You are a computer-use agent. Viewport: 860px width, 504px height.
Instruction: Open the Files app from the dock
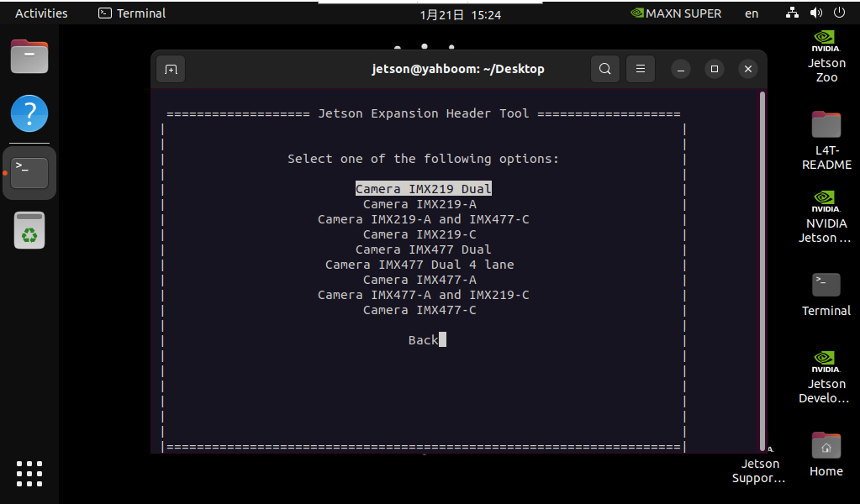(x=29, y=56)
